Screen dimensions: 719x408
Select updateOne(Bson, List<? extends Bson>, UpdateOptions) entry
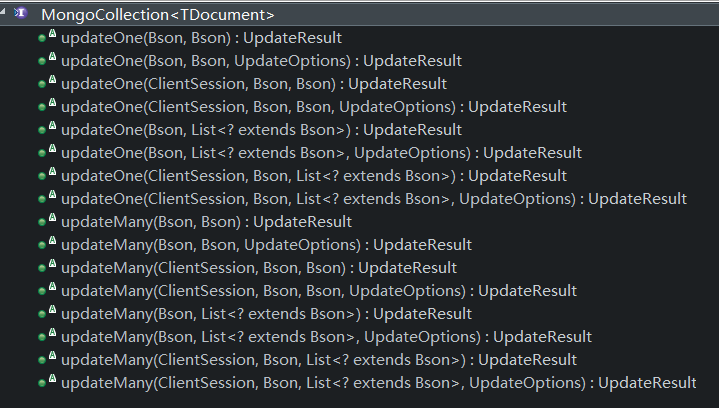pyautogui.click(x=320, y=153)
